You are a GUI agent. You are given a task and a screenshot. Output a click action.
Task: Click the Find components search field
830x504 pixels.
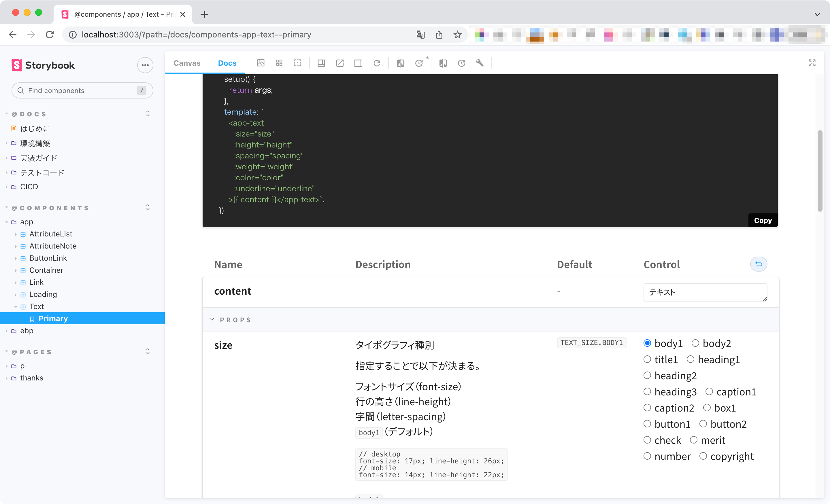[x=82, y=90]
